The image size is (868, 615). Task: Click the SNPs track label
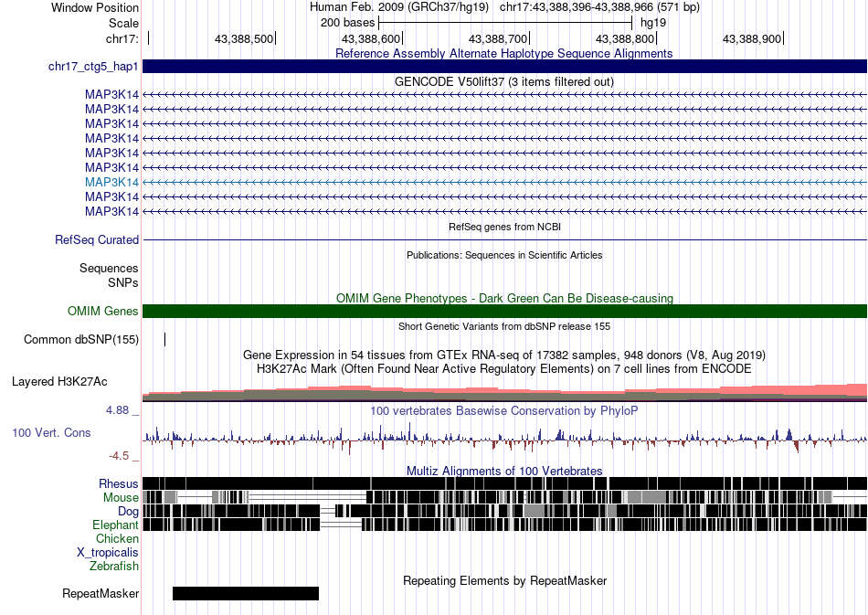pyautogui.click(x=123, y=283)
